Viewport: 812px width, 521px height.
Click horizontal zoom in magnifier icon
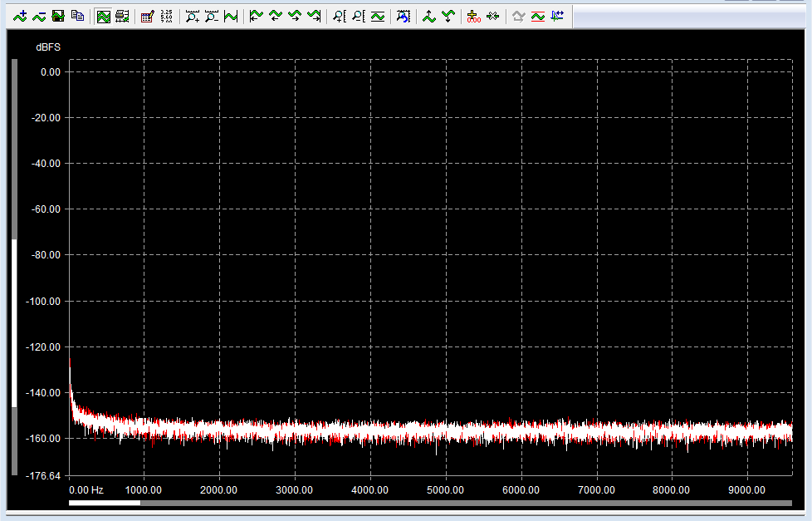(x=192, y=17)
